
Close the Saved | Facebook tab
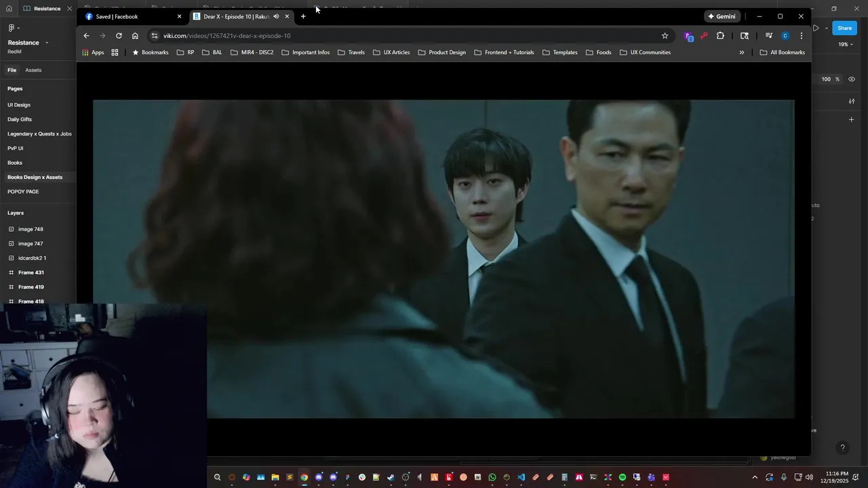179,16
